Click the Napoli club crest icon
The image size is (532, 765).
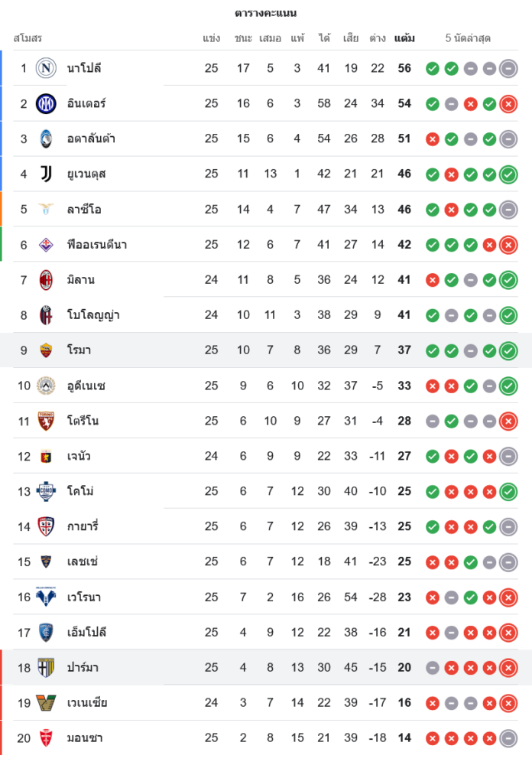coord(47,68)
